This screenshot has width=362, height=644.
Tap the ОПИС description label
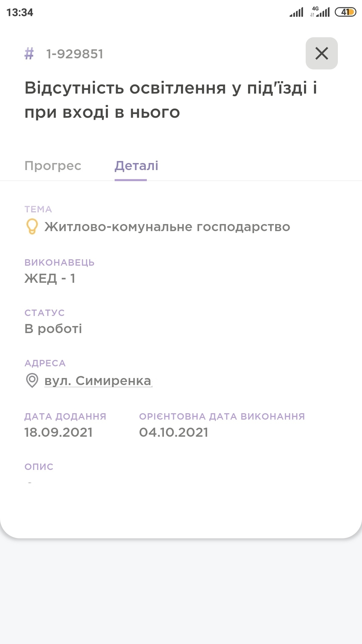click(39, 467)
